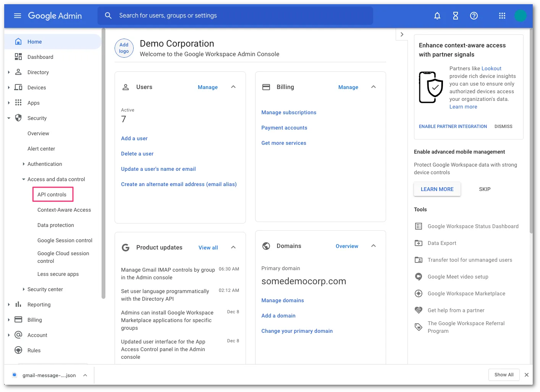Image resolution: width=540 pixels, height=392 pixels.
Task: Collapse the Users card with its chevron
Action: (233, 87)
